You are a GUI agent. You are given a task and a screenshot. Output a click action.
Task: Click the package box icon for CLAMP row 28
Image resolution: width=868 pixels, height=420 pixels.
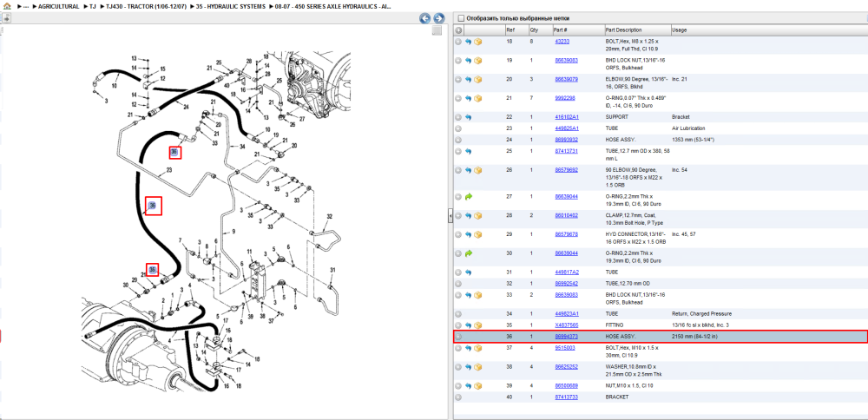477,215
